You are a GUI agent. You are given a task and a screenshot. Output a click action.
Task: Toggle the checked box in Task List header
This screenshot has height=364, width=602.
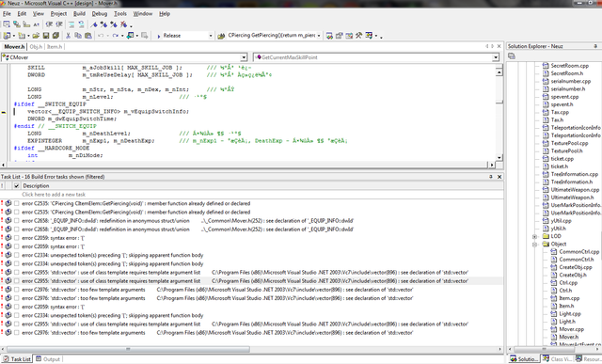[x=17, y=186]
